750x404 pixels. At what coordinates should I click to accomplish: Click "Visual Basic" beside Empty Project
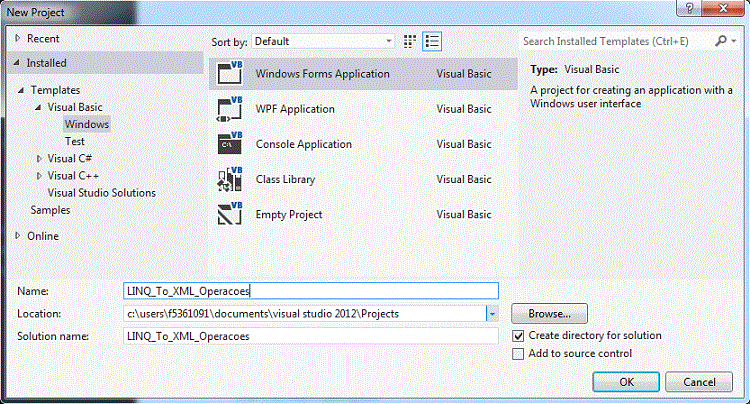463,215
